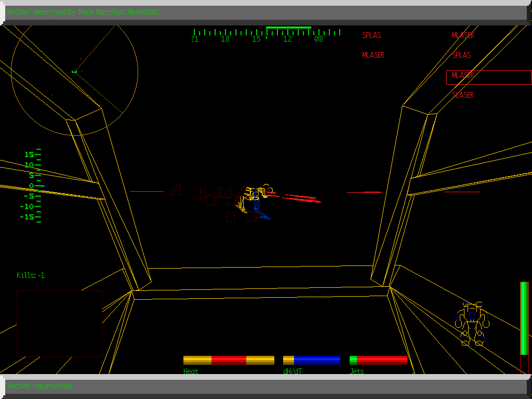The height and width of the screenshot is (399, 532).
Task: Click the Heat level bar
Action: coord(229,360)
